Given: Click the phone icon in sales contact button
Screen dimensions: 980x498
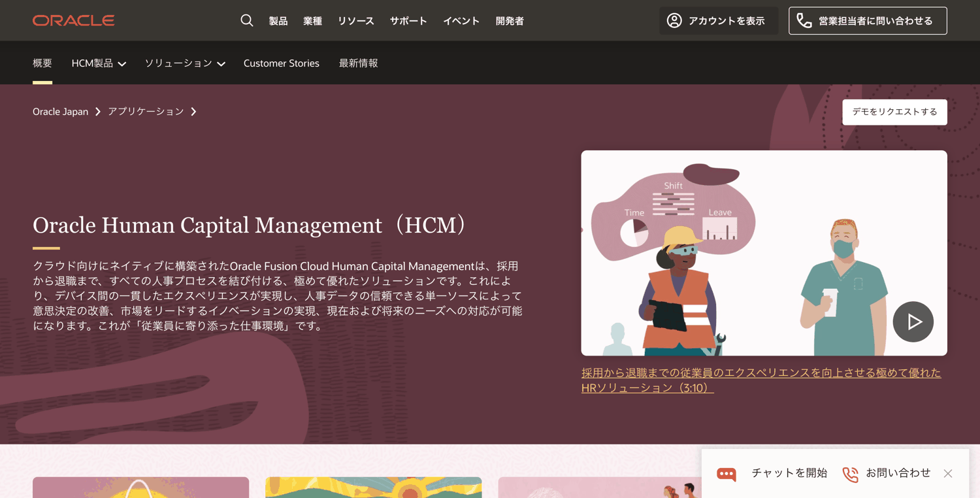Looking at the screenshot, I should point(804,21).
